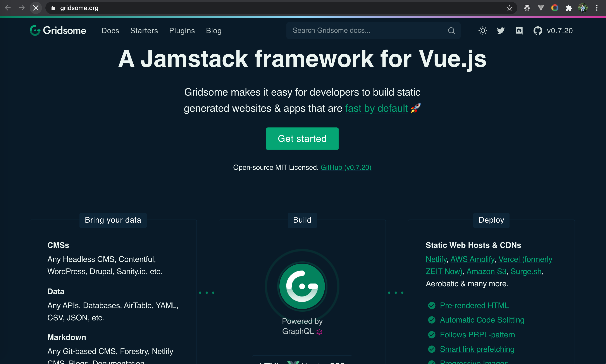Click the GitHub octocat icon in header

point(537,31)
